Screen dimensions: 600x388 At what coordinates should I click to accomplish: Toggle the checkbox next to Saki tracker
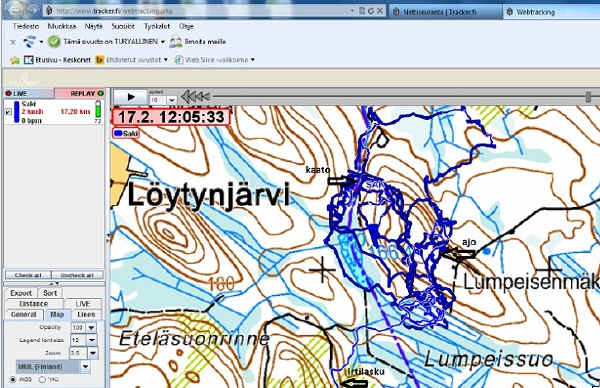pyautogui.click(x=8, y=112)
